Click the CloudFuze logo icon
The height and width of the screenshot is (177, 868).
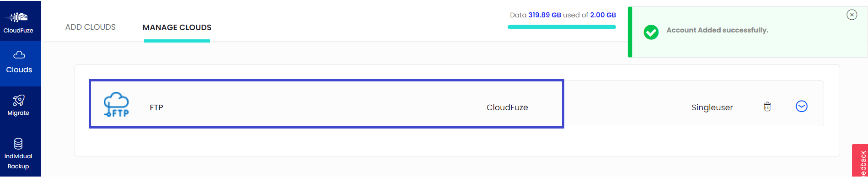pyautogui.click(x=16, y=17)
